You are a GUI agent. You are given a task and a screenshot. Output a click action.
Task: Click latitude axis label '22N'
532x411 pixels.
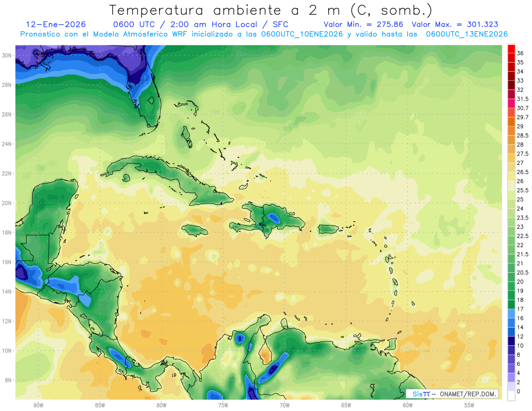click(7, 173)
